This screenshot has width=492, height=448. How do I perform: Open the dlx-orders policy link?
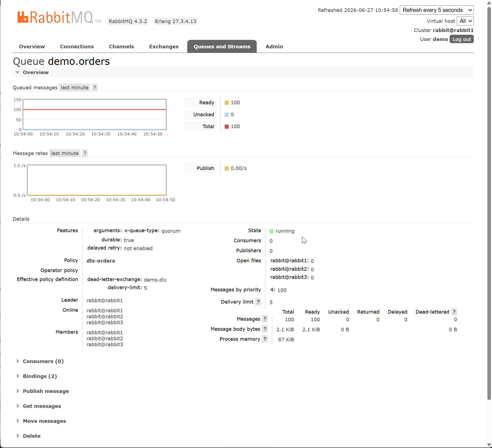click(101, 261)
